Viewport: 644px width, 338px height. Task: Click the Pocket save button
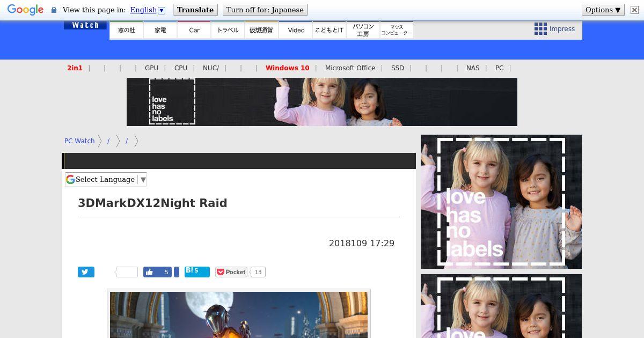pyautogui.click(x=231, y=272)
